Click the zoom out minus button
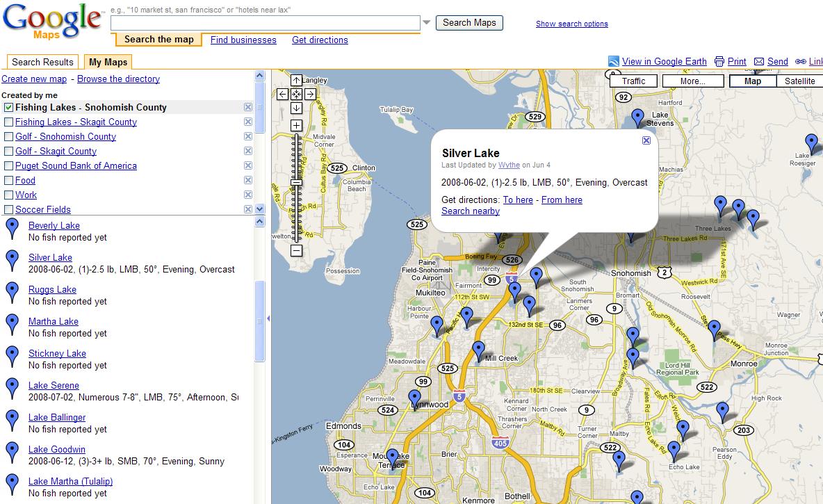 [296, 250]
